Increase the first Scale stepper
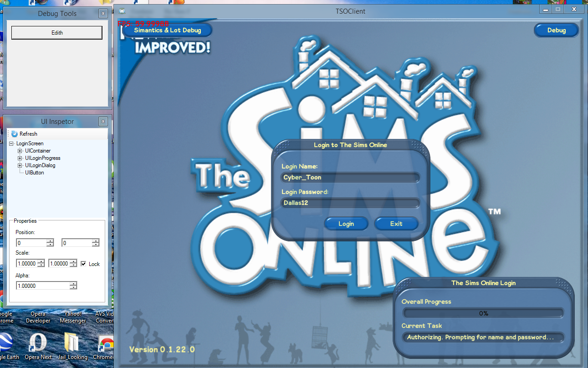Screen dimensions: 588x368 point(41,261)
